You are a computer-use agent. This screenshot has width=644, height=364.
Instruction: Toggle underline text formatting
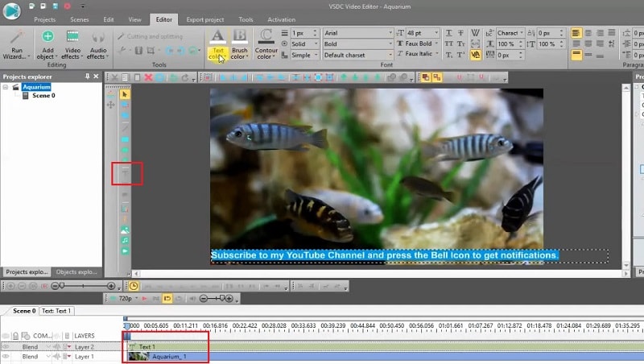click(x=449, y=33)
